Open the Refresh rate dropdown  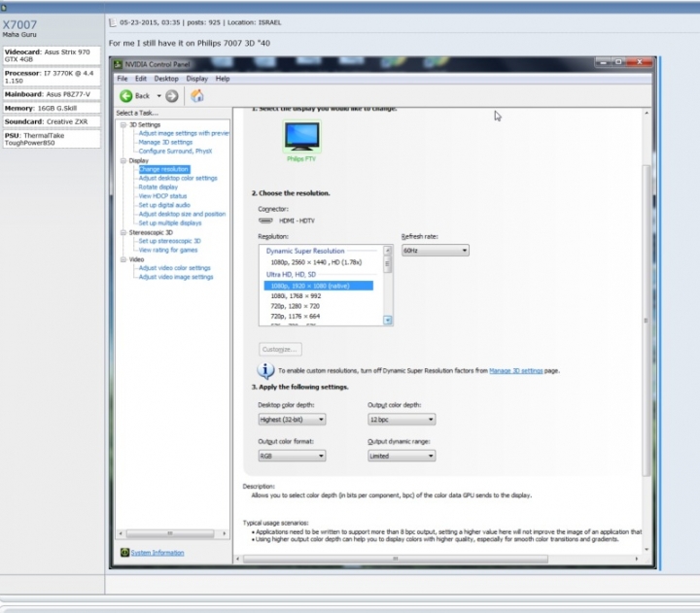tap(436, 251)
